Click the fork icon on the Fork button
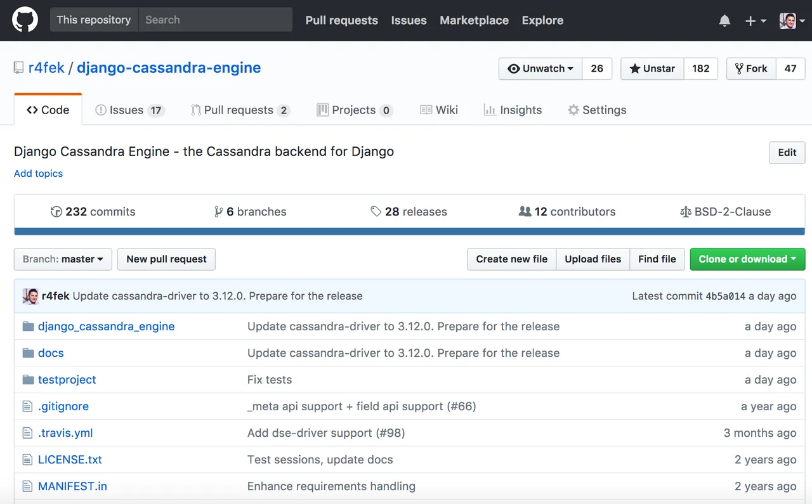Screen dimensions: 812x504 tap(739, 68)
